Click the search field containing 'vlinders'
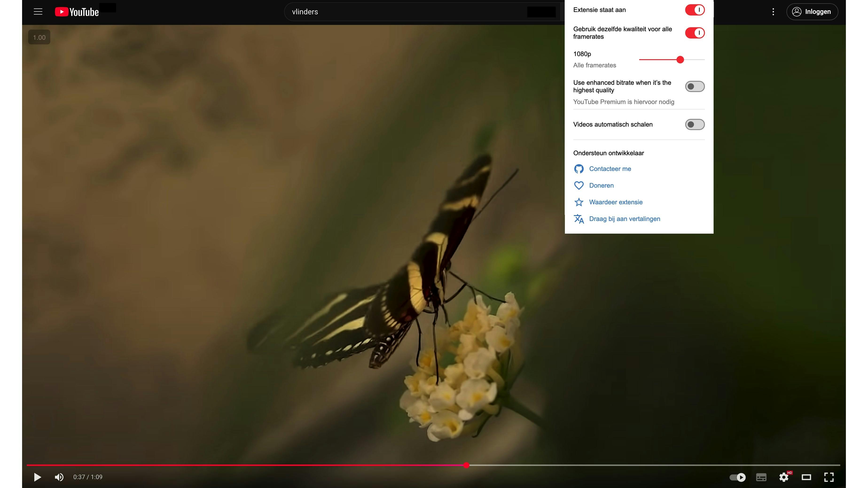Image resolution: width=868 pixels, height=488 pixels. coord(404,12)
